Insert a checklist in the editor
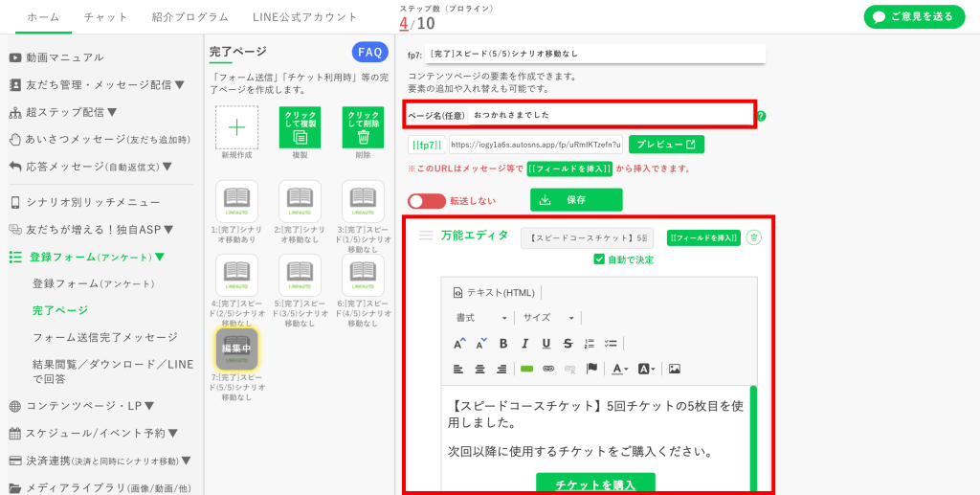Screen dimensions: 980x495 (x=611, y=343)
